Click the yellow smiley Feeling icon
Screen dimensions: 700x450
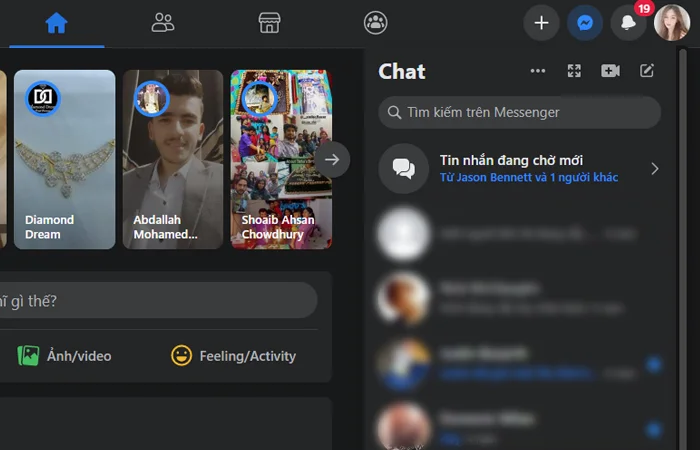coord(182,356)
